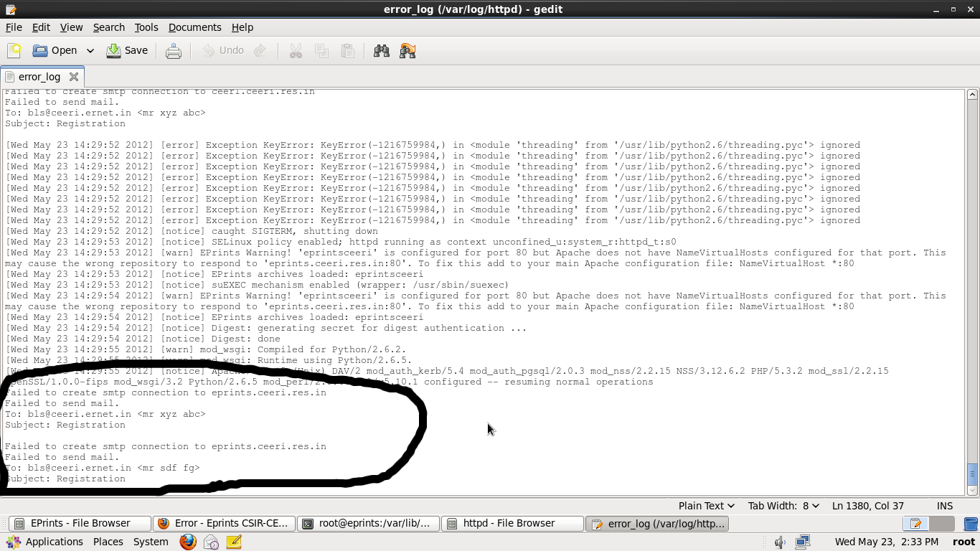Open the Help menu
This screenshot has height=551, width=980.
242,27
